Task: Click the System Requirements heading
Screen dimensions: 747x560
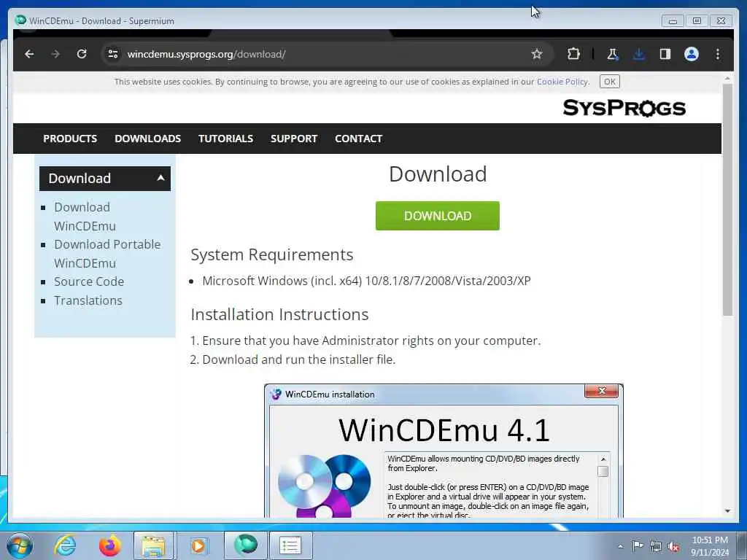Action: [x=272, y=254]
